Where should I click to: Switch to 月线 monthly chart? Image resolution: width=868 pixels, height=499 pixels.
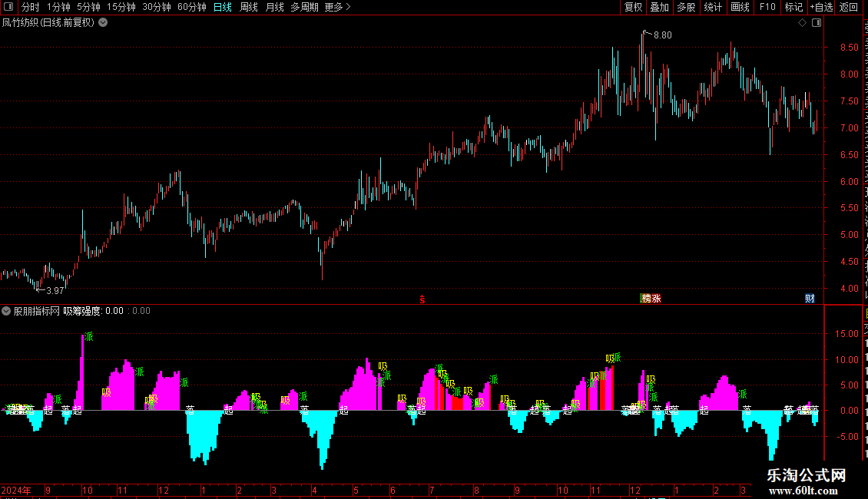point(274,7)
